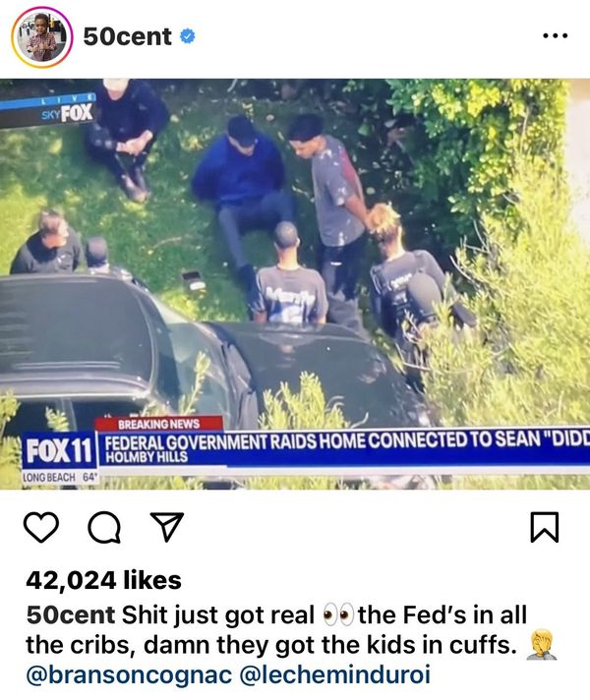
Task: Open the @bransoncognac mention
Action: [x=129, y=674]
